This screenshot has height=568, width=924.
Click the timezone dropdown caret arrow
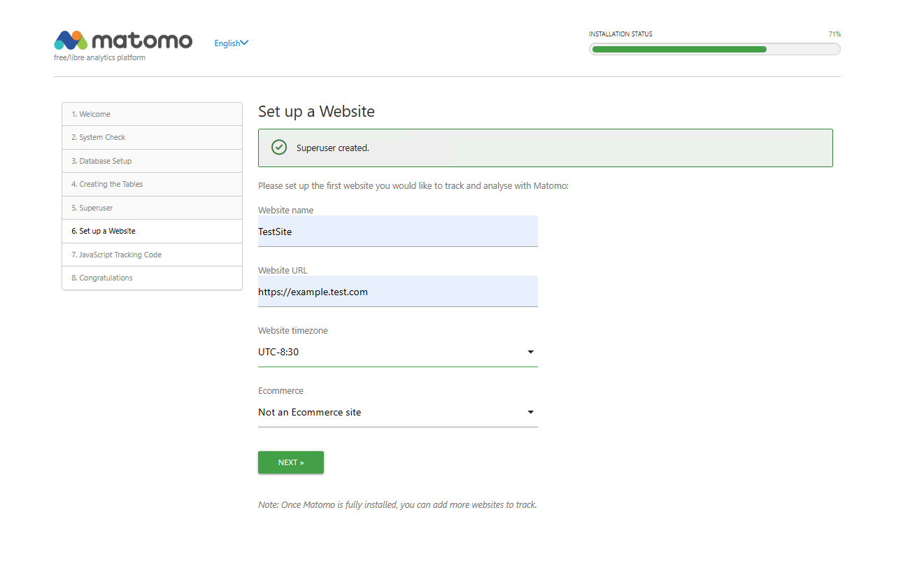click(x=530, y=352)
